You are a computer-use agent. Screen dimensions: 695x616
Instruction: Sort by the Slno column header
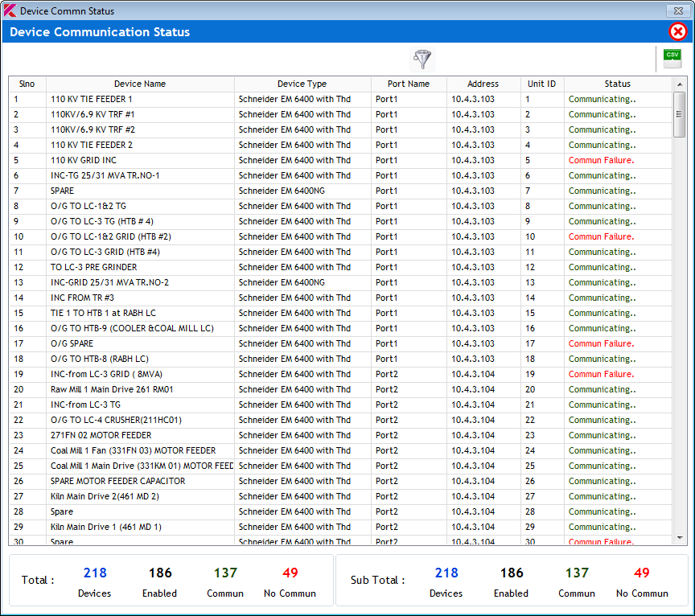(27, 84)
